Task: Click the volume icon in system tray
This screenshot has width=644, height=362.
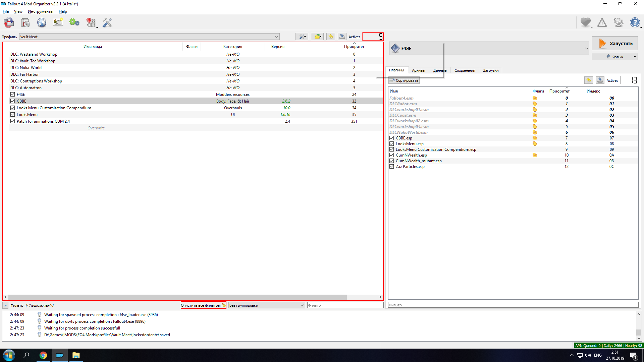Action: pyautogui.click(x=588, y=355)
